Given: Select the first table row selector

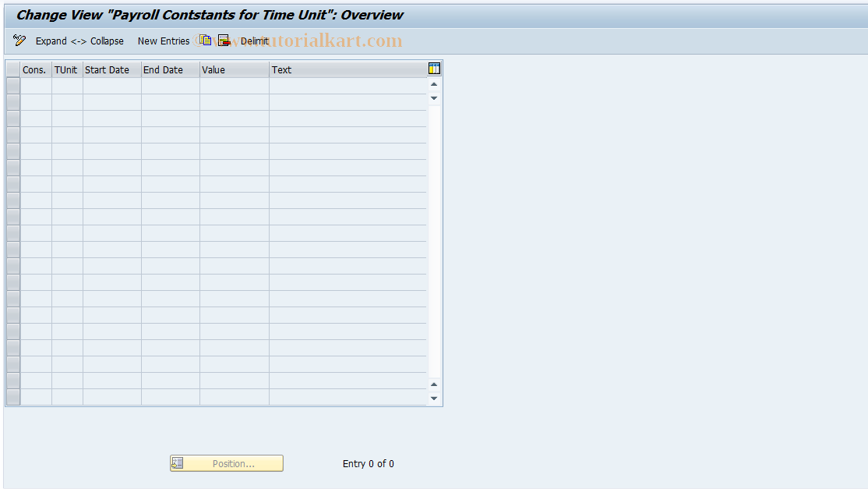Looking at the screenshot, I should tap(12, 86).
